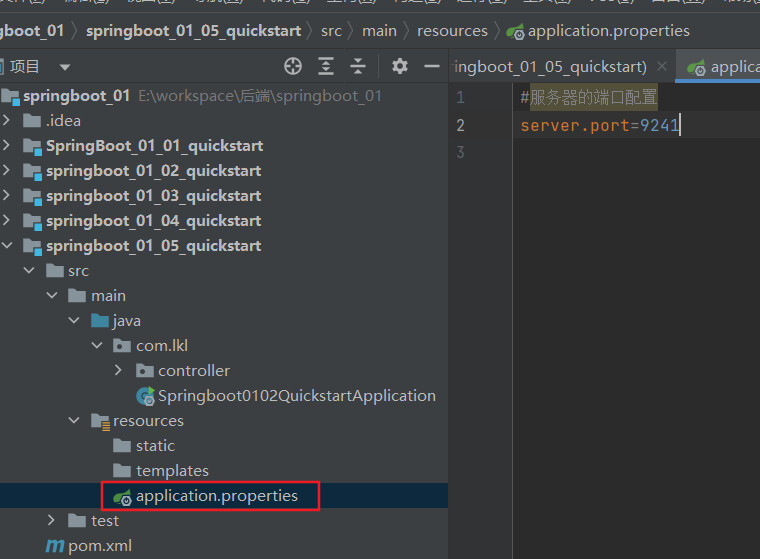Click the locate/select opened file crosshair icon
760x559 pixels.
point(293,66)
